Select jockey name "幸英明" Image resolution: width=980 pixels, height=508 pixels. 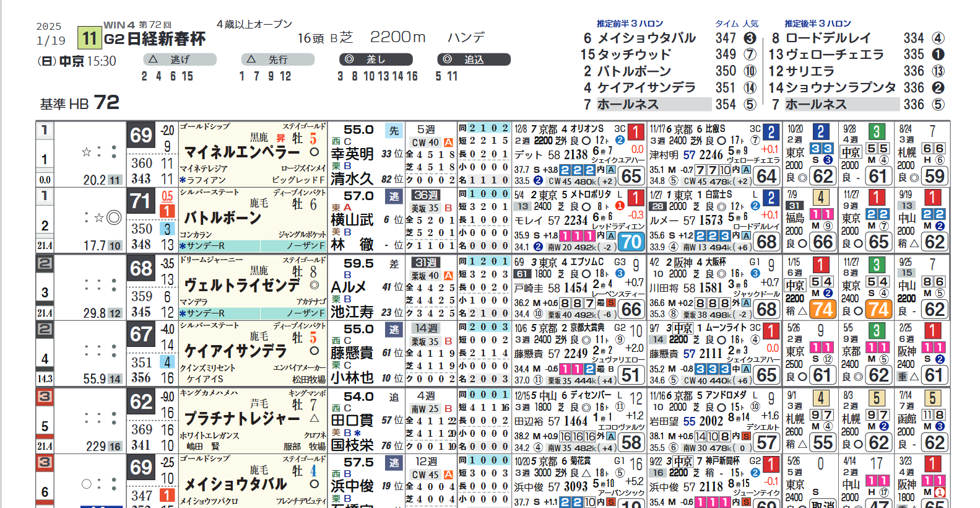(352, 154)
